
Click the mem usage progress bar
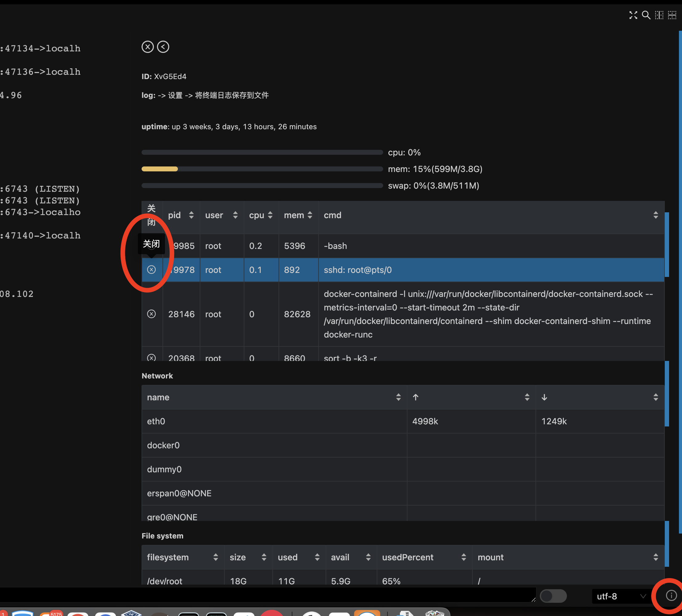[262, 169]
